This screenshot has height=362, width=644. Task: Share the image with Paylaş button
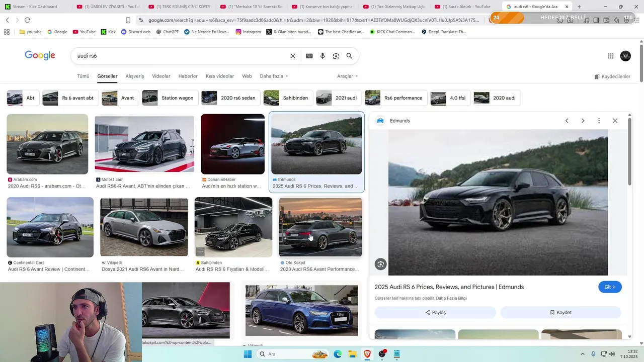pyautogui.click(x=435, y=312)
